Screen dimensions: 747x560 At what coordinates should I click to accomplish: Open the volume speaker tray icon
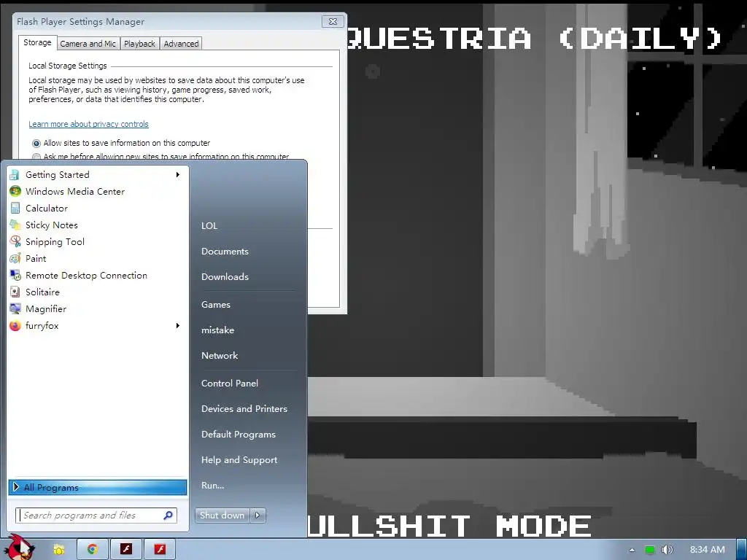tap(667, 550)
